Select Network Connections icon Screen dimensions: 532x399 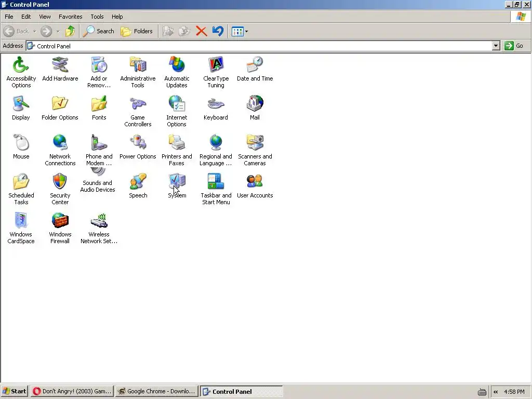60,142
